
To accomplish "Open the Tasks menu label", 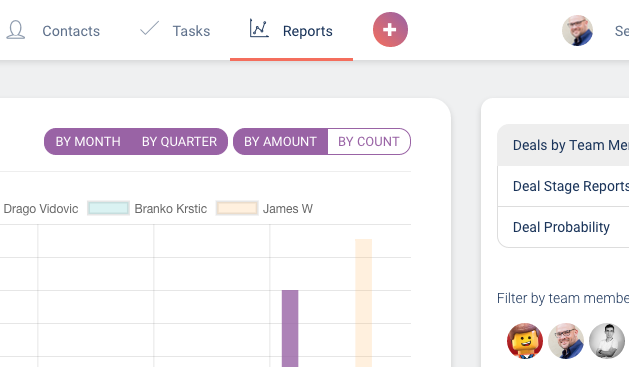I will point(191,31).
